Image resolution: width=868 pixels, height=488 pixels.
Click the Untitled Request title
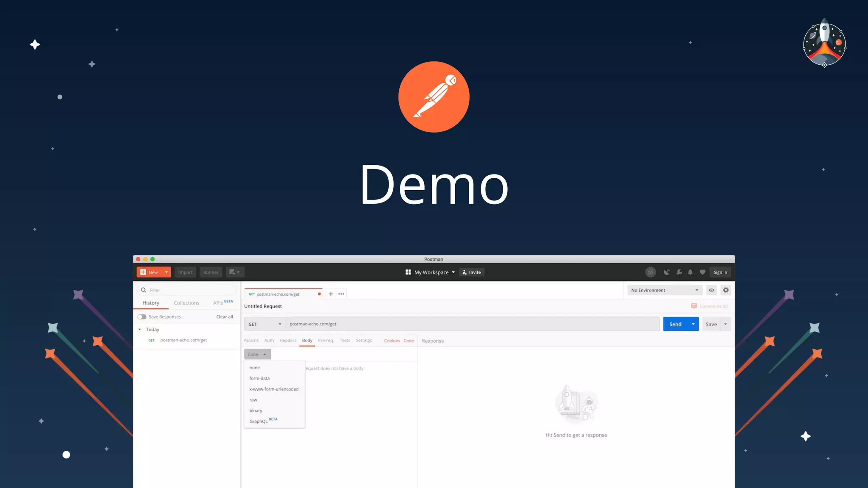pos(263,306)
